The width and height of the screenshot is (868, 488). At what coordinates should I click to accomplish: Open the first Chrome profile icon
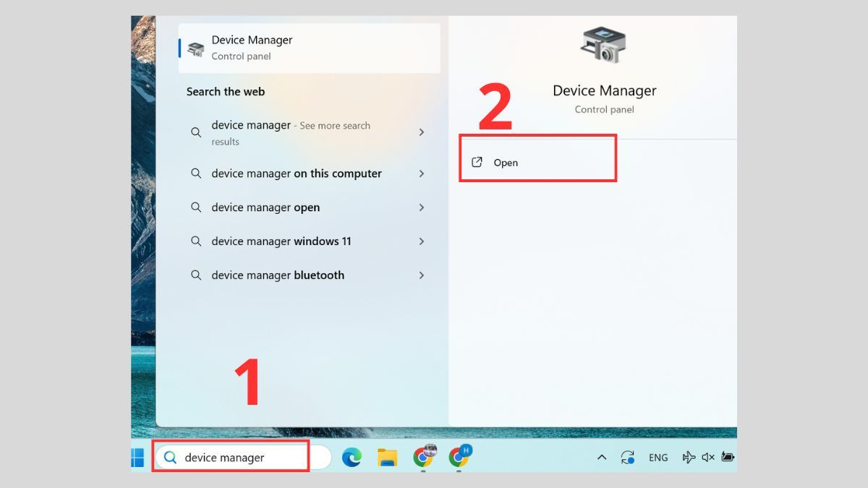(x=423, y=457)
